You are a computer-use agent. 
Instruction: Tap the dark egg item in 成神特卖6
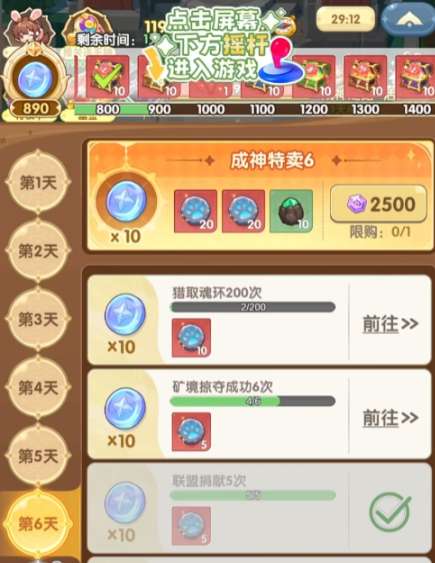(291, 211)
